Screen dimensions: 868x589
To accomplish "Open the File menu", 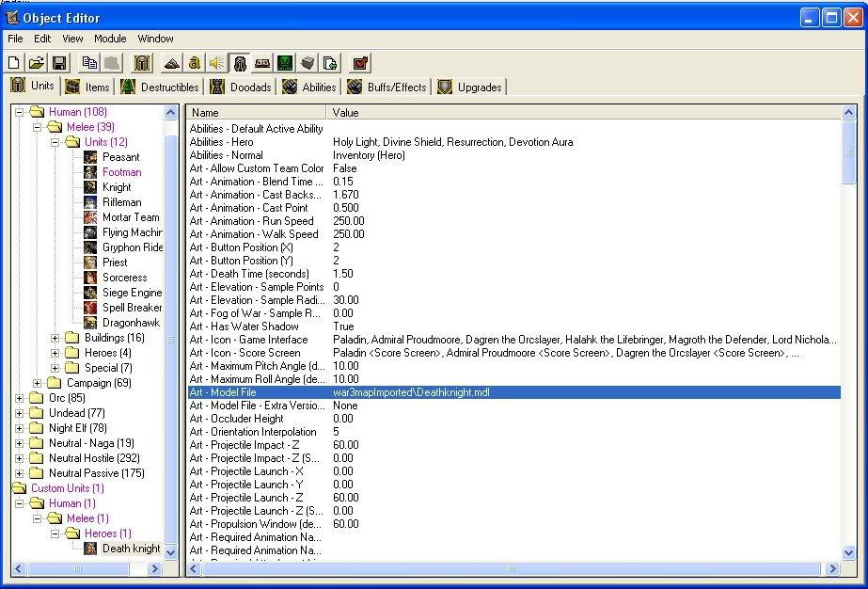I will 15,39.
